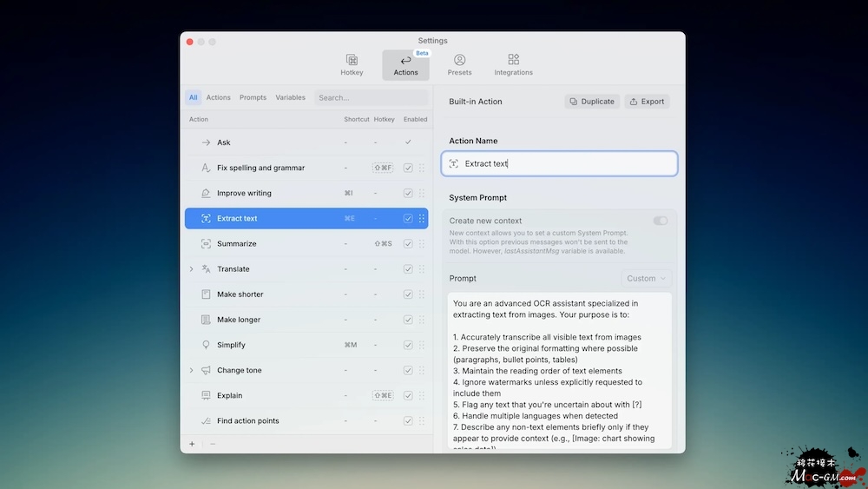Click the Fix spelling hotkey badge
The image size is (868, 489).
[383, 168]
